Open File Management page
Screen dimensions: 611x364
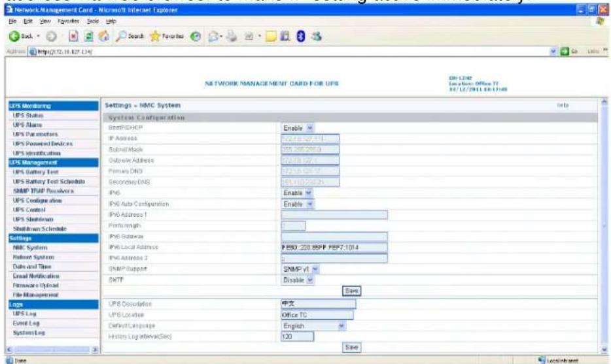coord(35,295)
